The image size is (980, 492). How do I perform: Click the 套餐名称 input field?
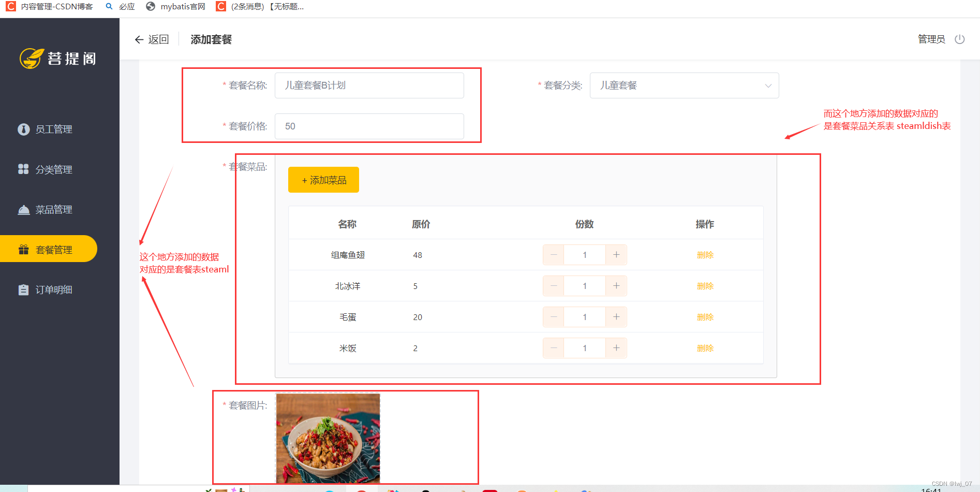pos(369,85)
